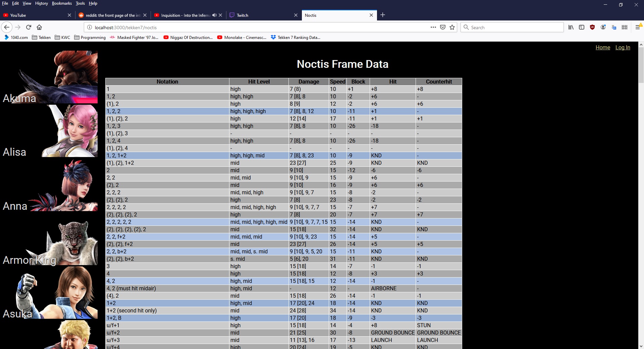The height and width of the screenshot is (349, 644).
Task: Reload the current page
Action: coord(29,27)
